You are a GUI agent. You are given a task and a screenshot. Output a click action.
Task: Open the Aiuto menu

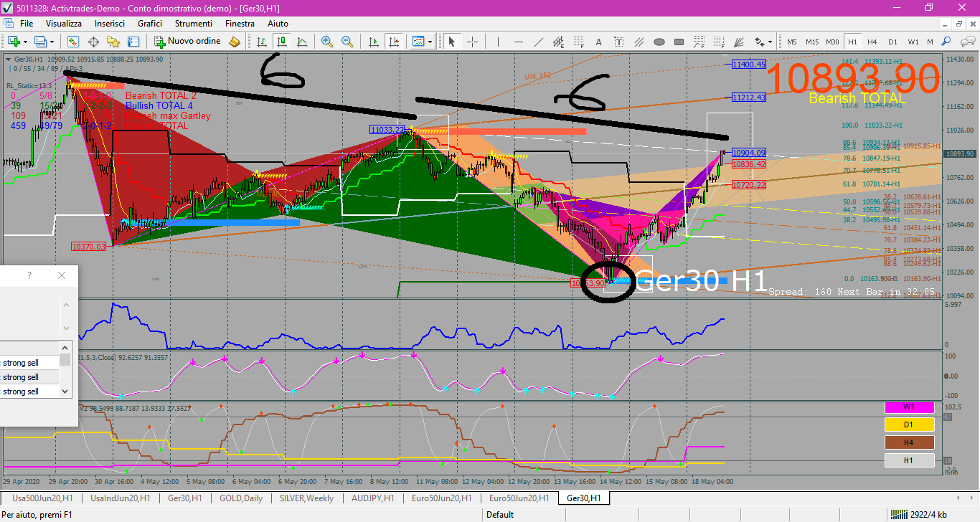pos(278,24)
